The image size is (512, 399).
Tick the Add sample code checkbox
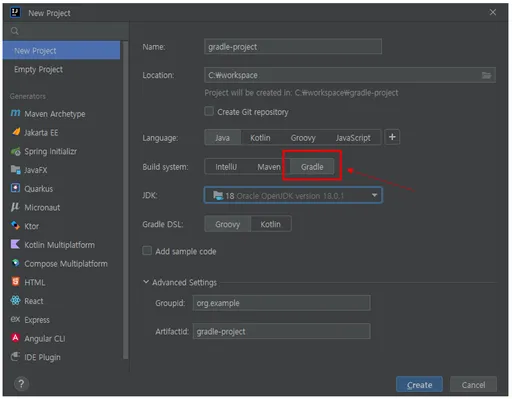(147, 251)
